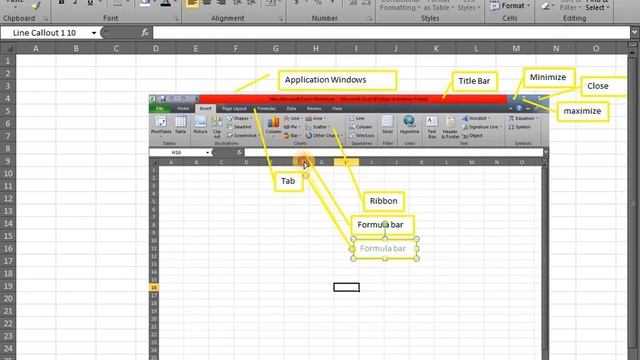Select the Application Windows callout
The height and width of the screenshot is (360, 640).
[x=338, y=80]
